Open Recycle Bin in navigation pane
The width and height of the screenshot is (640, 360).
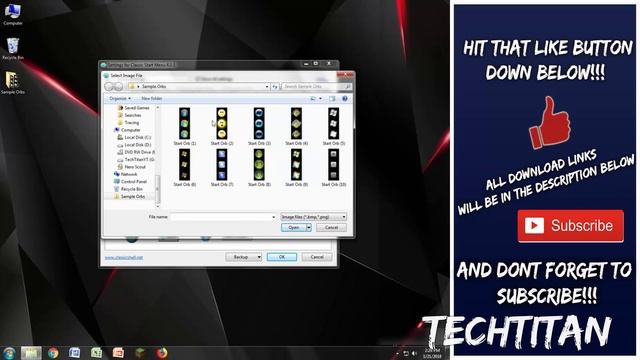129,189
